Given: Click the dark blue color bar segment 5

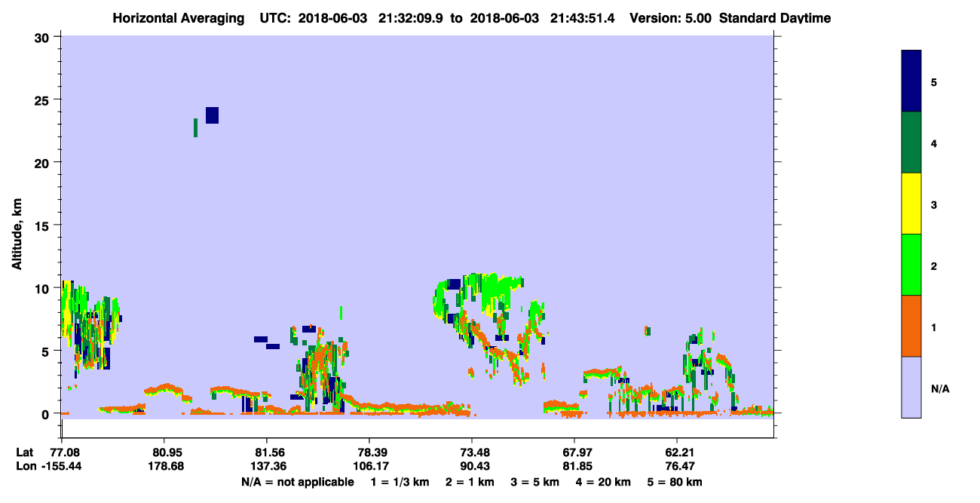Looking at the screenshot, I should click(911, 81).
